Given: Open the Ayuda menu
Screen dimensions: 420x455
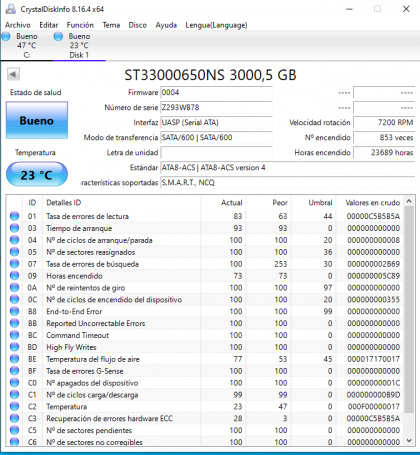Looking at the screenshot, I should 166,25.
